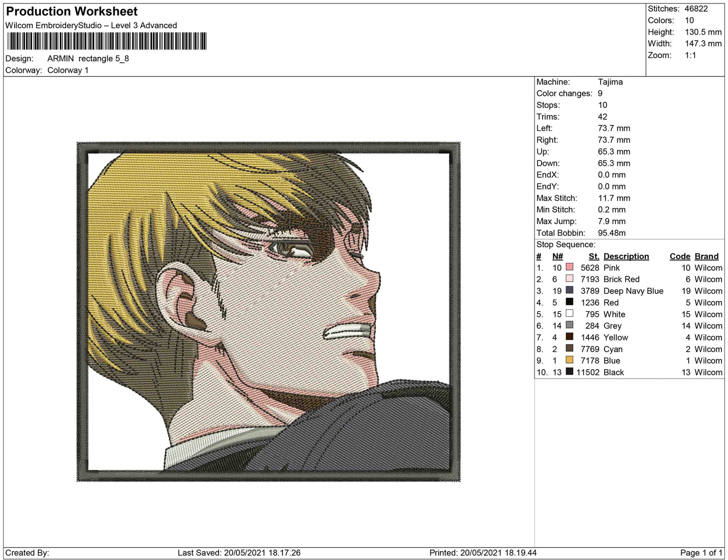Select the swatch in the Black row
Image resolution: width=728 pixels, height=560 pixels.
(569, 372)
